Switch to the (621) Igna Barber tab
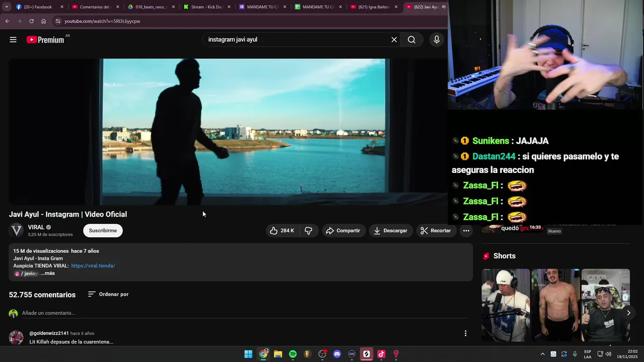This screenshot has height=362, width=644. pyautogui.click(x=374, y=7)
